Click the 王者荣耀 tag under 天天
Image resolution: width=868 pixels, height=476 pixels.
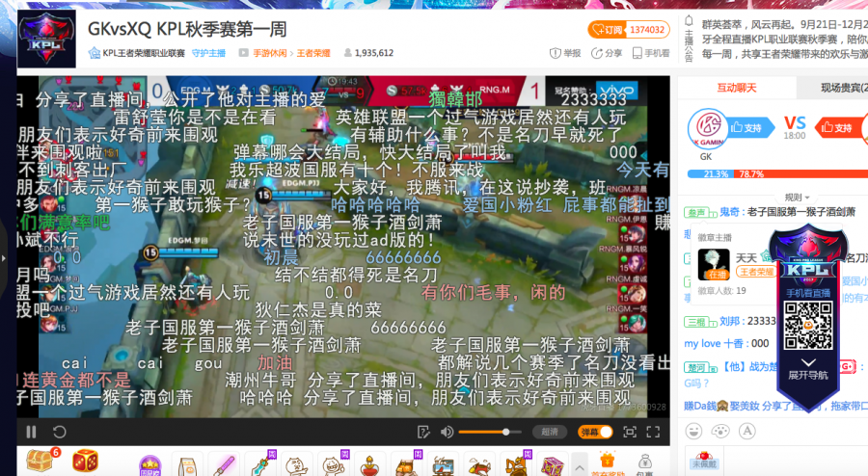click(755, 272)
